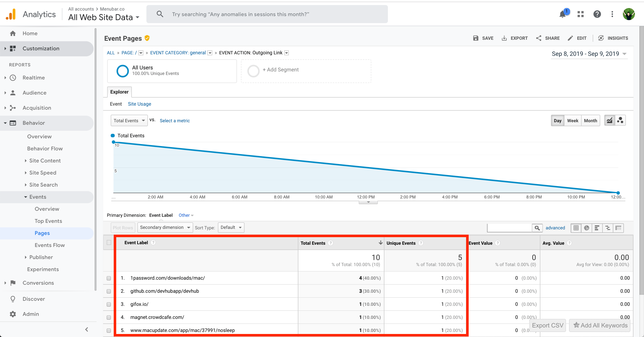Select the pie chart table view icon
This screenshot has height=337, width=644.
[587, 228]
